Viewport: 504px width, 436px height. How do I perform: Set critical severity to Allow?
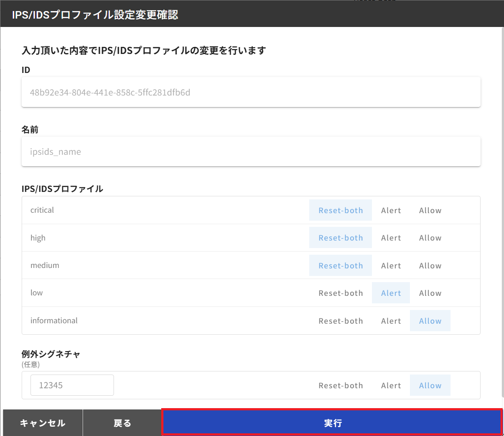pyautogui.click(x=430, y=210)
